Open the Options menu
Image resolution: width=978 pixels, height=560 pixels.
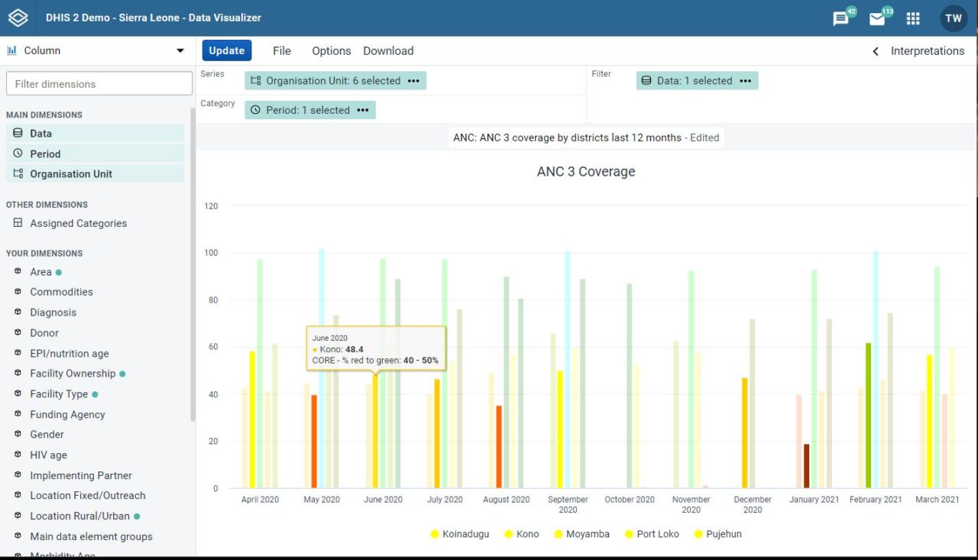(x=331, y=50)
